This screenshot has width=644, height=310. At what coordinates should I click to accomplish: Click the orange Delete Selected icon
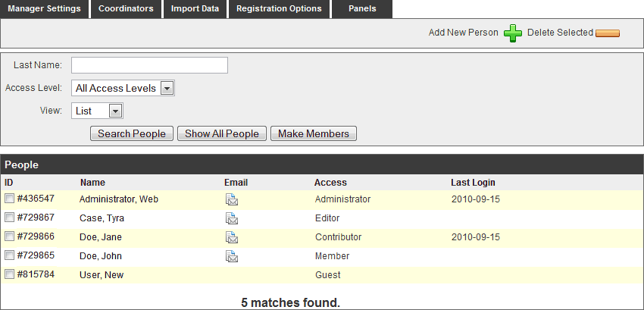point(608,33)
